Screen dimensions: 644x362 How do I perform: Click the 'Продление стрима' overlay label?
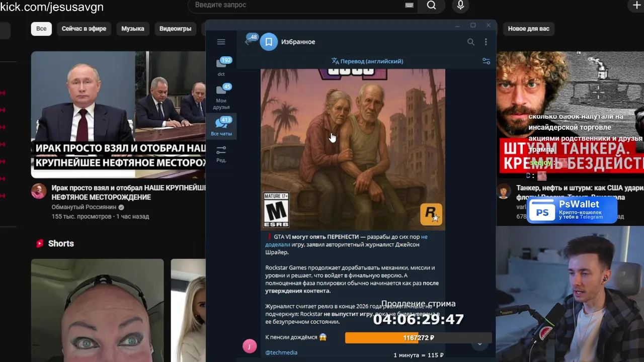(418, 304)
